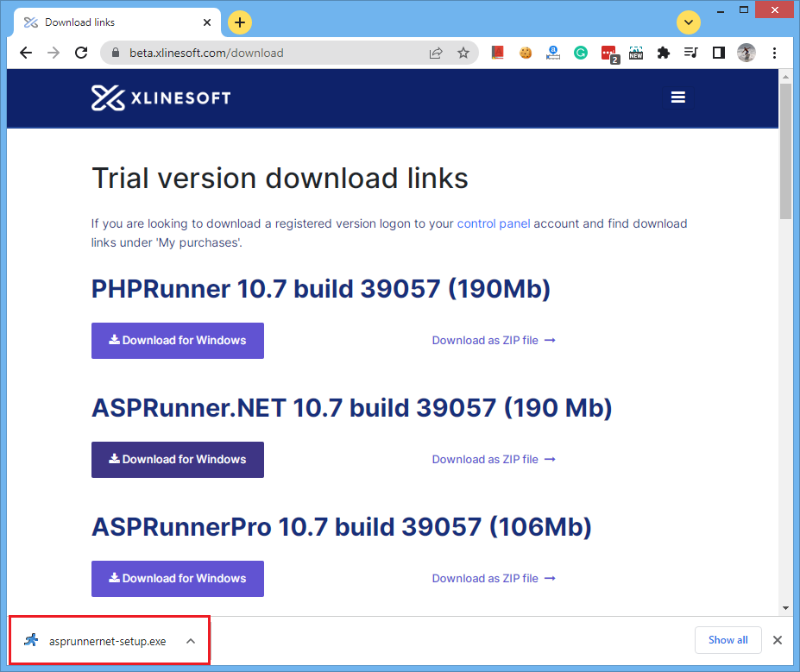Image resolution: width=800 pixels, height=672 pixels.
Task: Toggle the browser side panel
Action: [x=719, y=53]
